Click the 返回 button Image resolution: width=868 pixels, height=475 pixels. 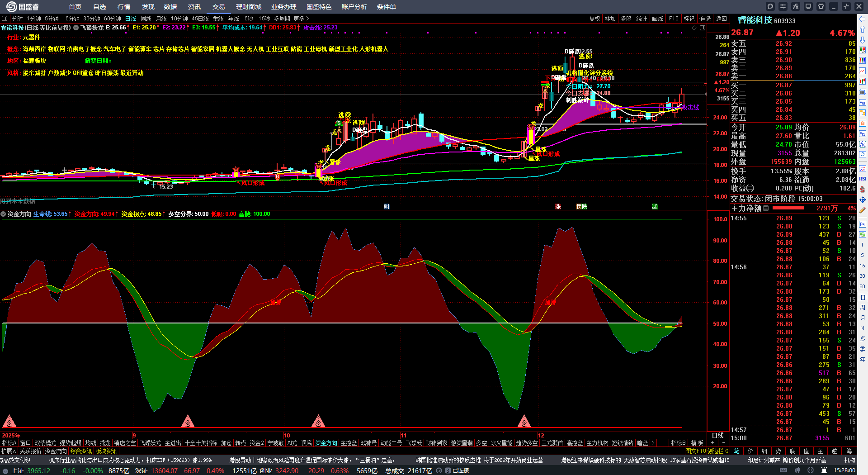(x=722, y=19)
